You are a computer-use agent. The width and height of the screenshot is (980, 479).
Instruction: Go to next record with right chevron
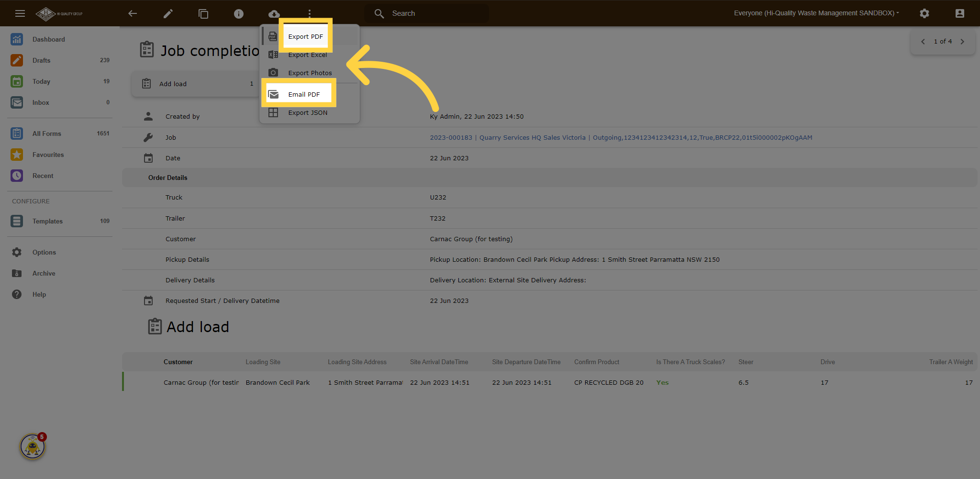tap(962, 42)
